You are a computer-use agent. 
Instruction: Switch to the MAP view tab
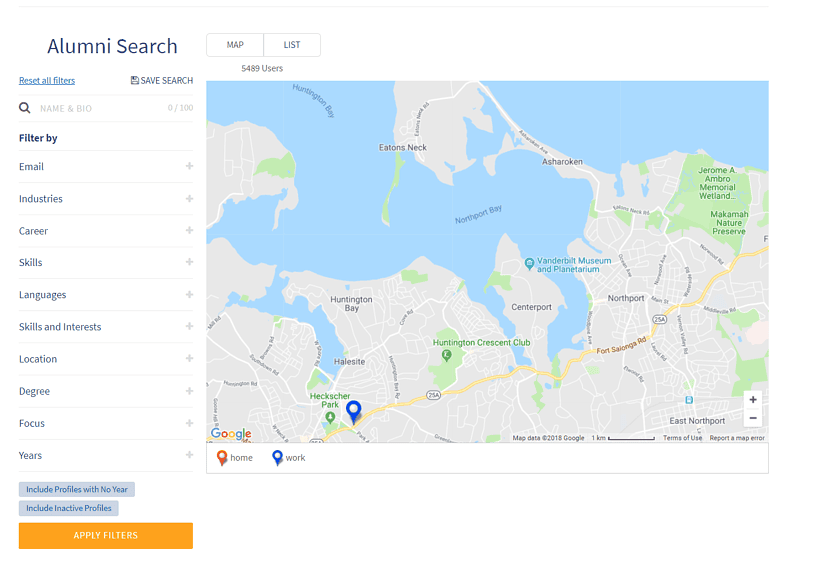point(235,45)
